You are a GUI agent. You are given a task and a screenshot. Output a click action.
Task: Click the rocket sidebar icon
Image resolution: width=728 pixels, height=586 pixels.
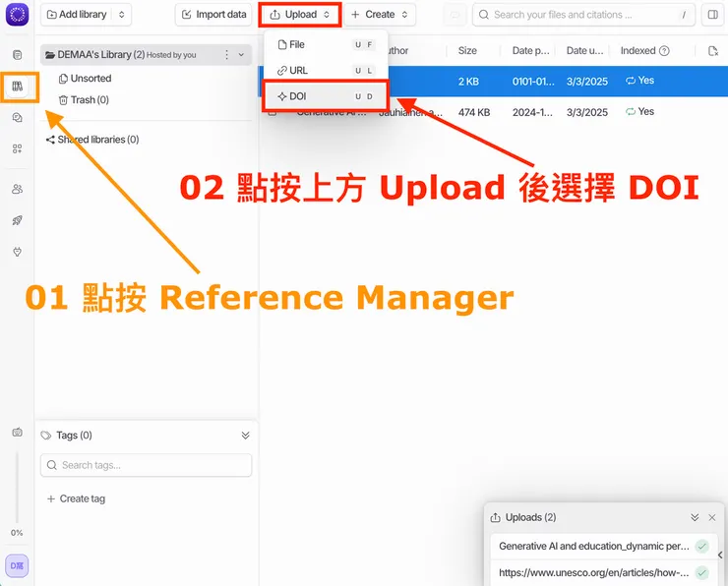[x=17, y=220]
